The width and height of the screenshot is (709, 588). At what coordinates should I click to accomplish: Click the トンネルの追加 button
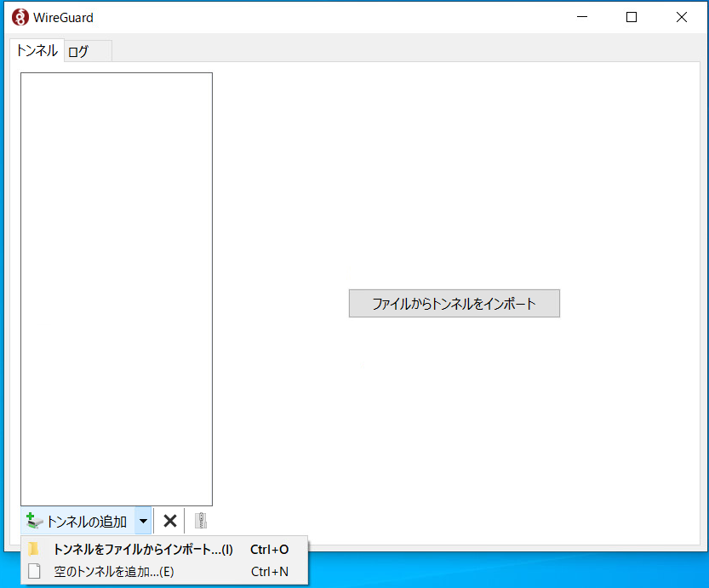point(77,521)
